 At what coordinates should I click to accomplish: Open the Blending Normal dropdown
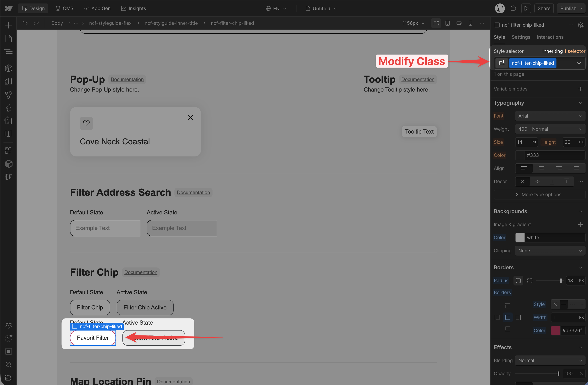point(550,360)
